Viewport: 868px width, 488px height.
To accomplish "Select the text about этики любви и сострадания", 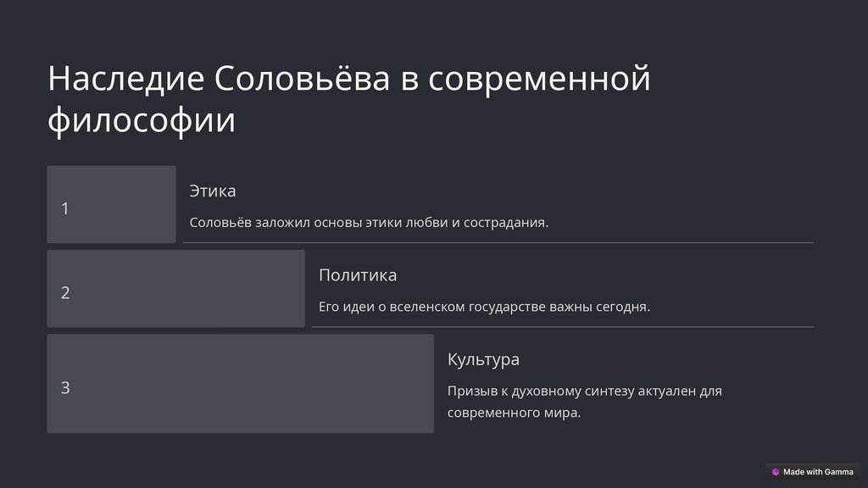I will pyautogui.click(x=369, y=223).
